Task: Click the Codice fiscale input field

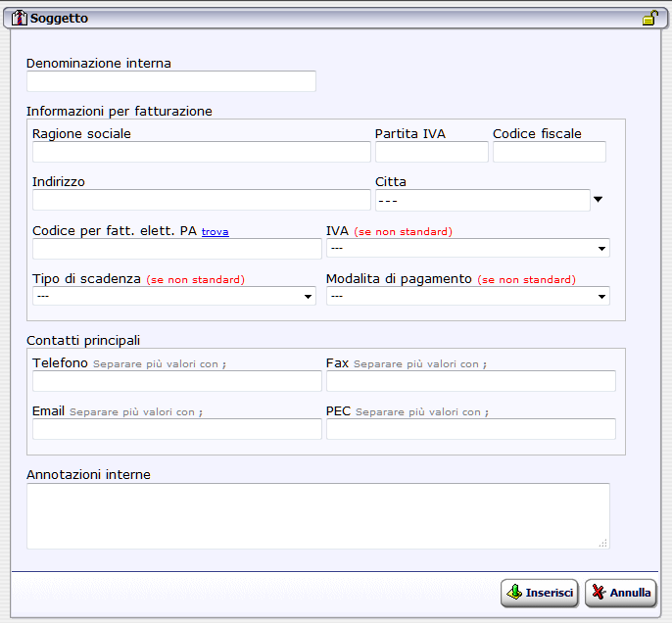Action: click(x=549, y=152)
